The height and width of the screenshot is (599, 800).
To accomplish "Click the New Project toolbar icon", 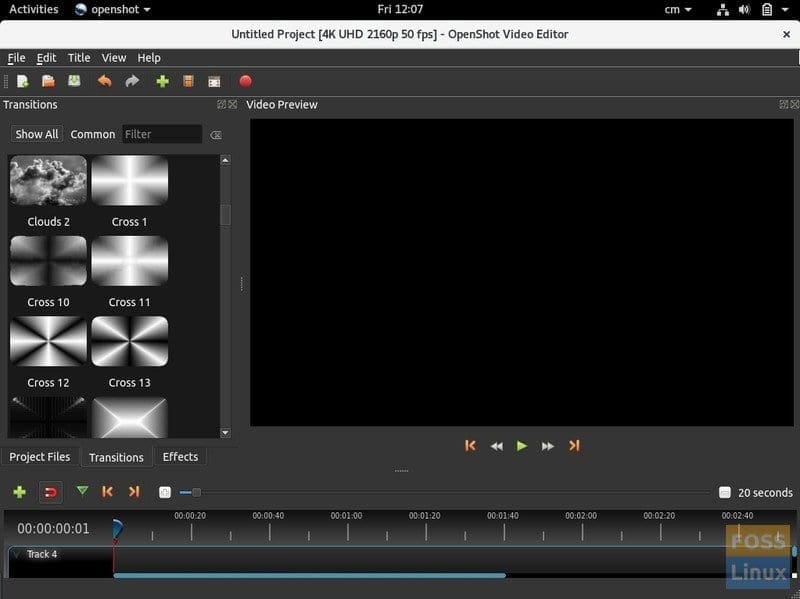I will click(23, 81).
